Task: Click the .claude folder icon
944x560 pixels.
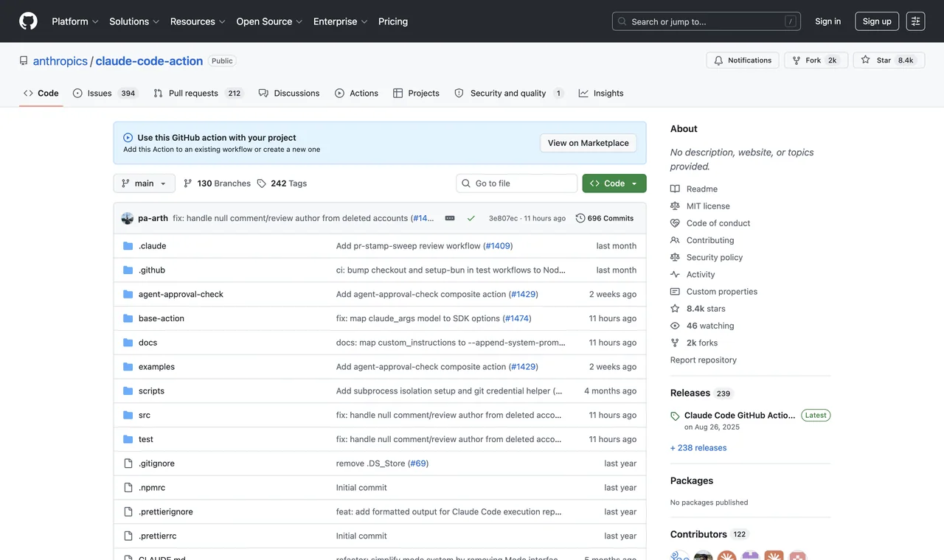Action: (x=128, y=246)
